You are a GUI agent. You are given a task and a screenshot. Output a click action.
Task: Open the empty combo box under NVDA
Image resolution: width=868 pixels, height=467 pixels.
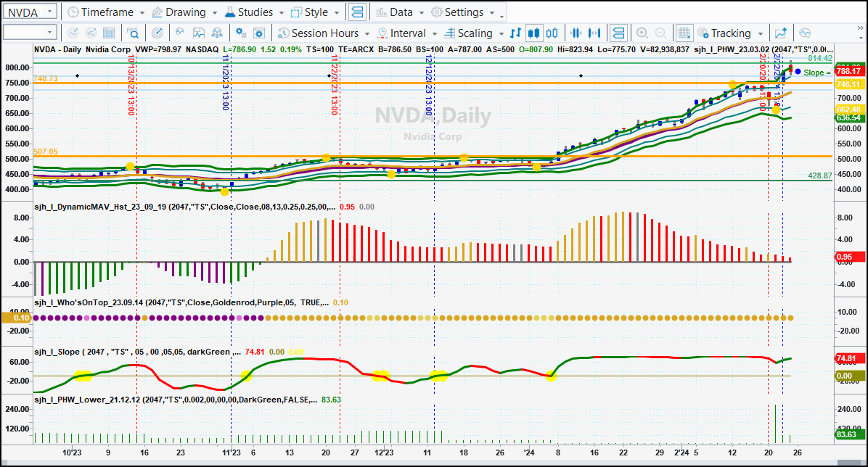[x=30, y=33]
